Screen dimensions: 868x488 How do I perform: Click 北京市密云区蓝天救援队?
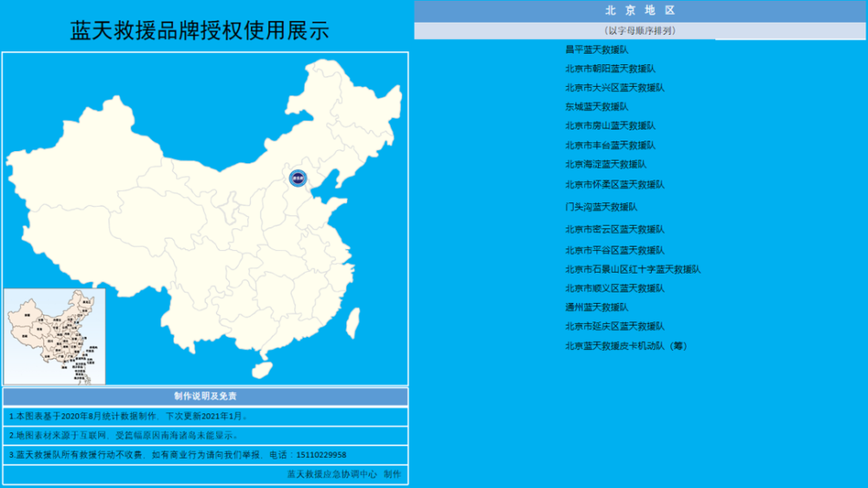tap(615, 228)
